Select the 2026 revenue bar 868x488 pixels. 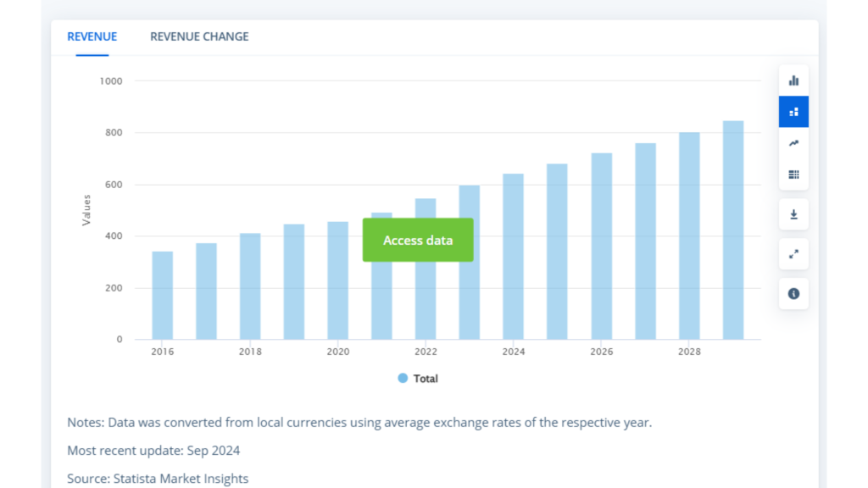(x=601, y=247)
